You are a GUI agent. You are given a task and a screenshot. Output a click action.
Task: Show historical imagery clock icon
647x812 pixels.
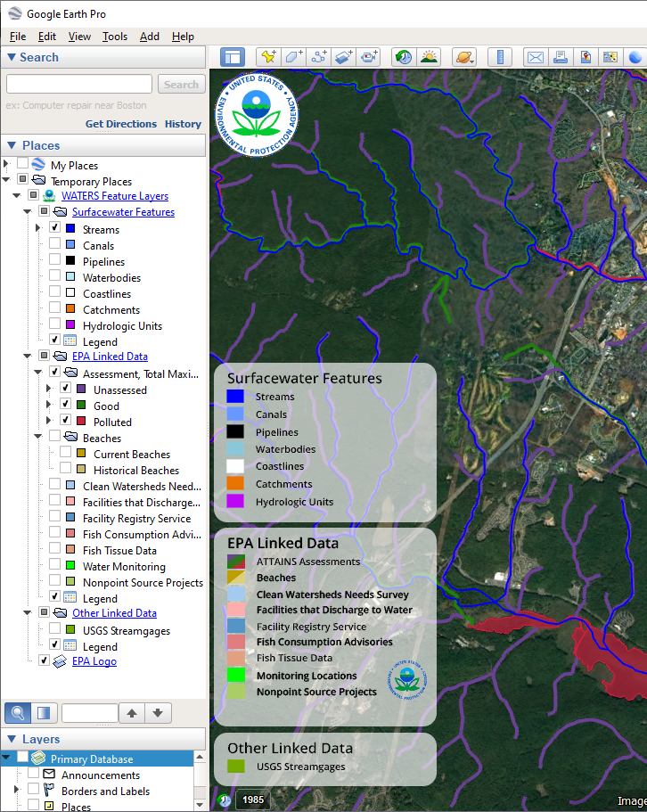(404, 57)
